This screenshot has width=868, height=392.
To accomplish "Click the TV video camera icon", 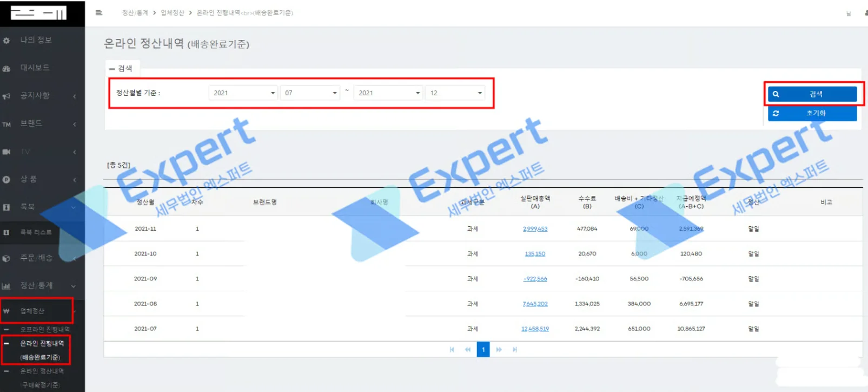I will pos(6,152).
